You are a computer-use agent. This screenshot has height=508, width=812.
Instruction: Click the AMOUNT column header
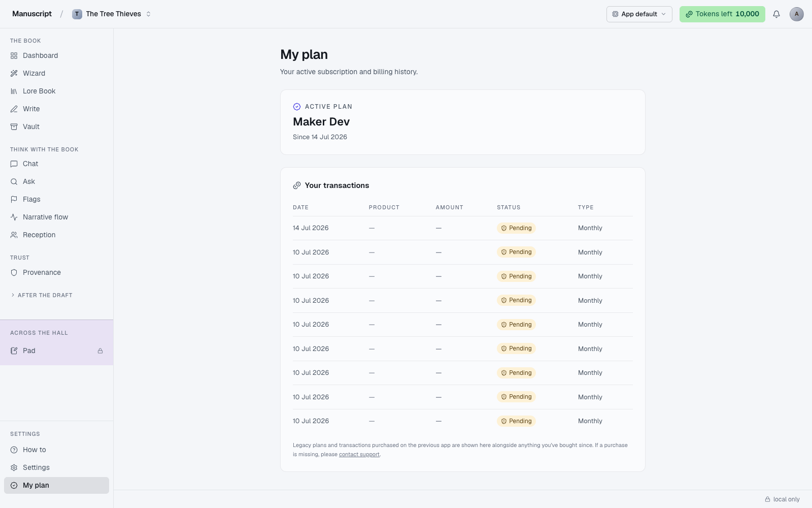point(449,208)
